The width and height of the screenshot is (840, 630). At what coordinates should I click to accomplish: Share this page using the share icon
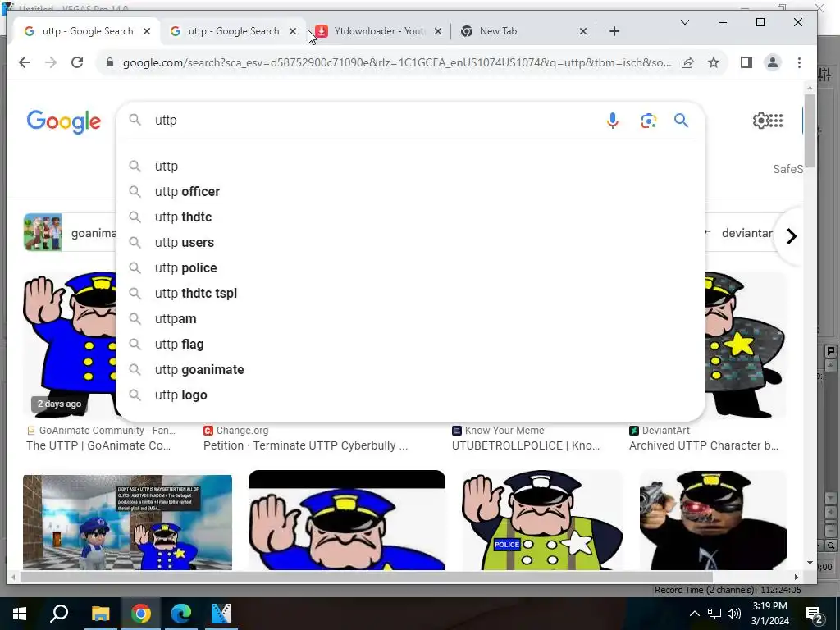[687, 62]
